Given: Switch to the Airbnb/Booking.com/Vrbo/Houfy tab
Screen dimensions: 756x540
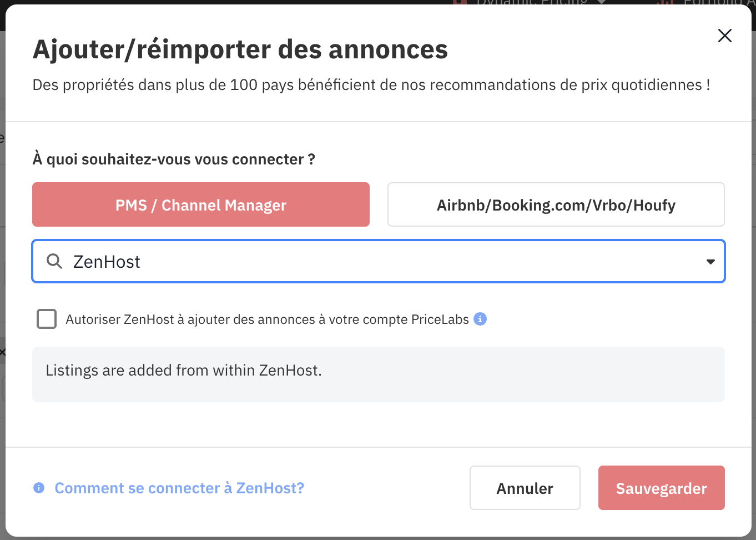Looking at the screenshot, I should (x=556, y=205).
